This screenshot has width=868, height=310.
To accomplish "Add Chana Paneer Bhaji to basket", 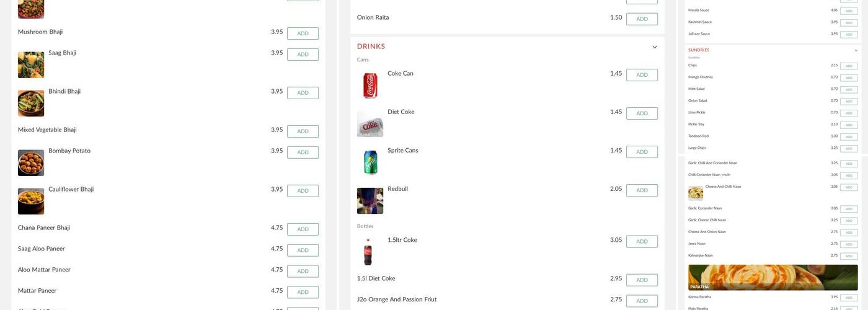I will pos(303,229).
